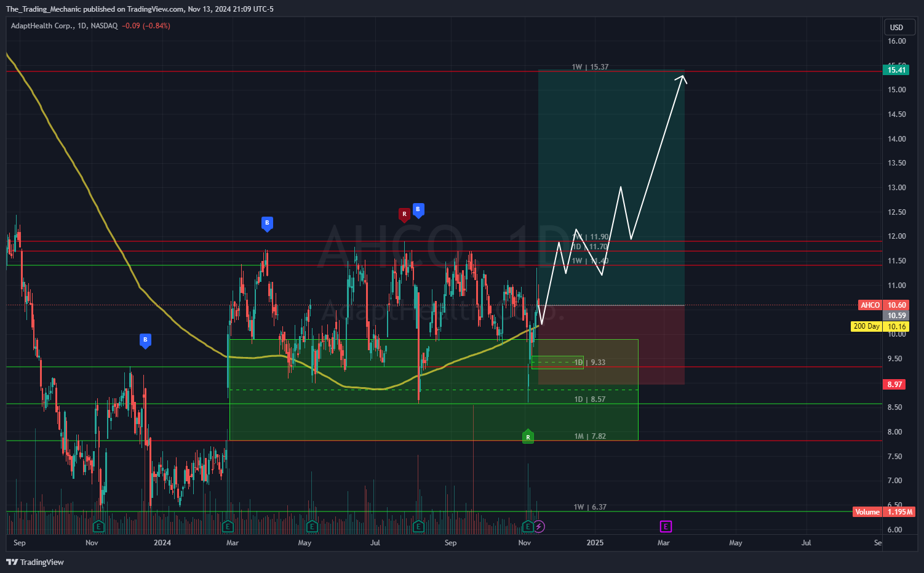Viewport: 924px width, 573px height.
Task: Click the 14.50 price axis label
Action: coord(896,114)
